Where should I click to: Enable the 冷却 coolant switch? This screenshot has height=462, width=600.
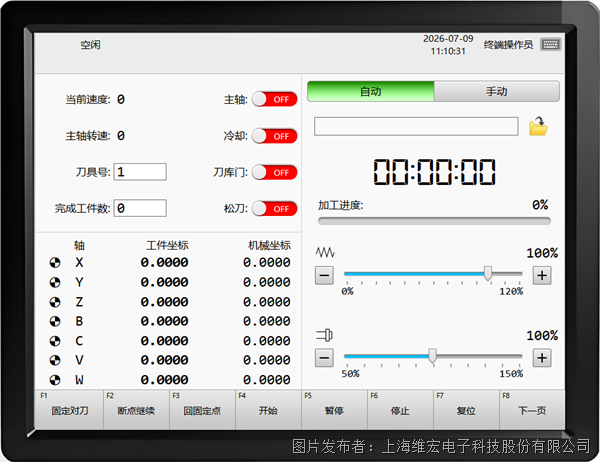274,136
